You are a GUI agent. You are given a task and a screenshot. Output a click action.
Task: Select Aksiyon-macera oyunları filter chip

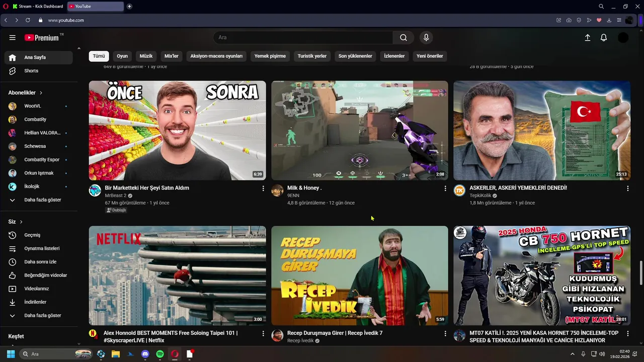tap(216, 56)
